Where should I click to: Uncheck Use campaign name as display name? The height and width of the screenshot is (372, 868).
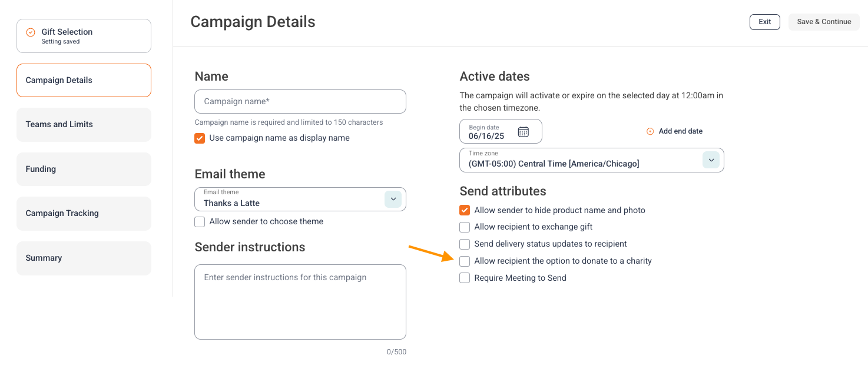coord(200,138)
